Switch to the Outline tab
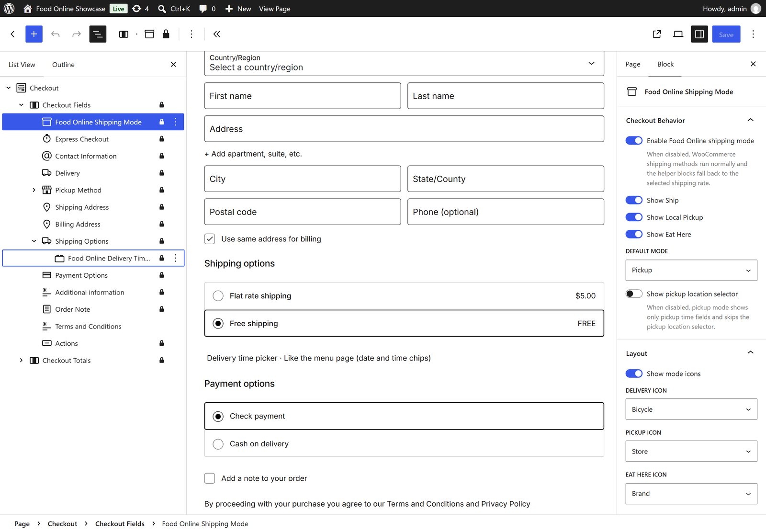766x532 pixels. point(63,65)
